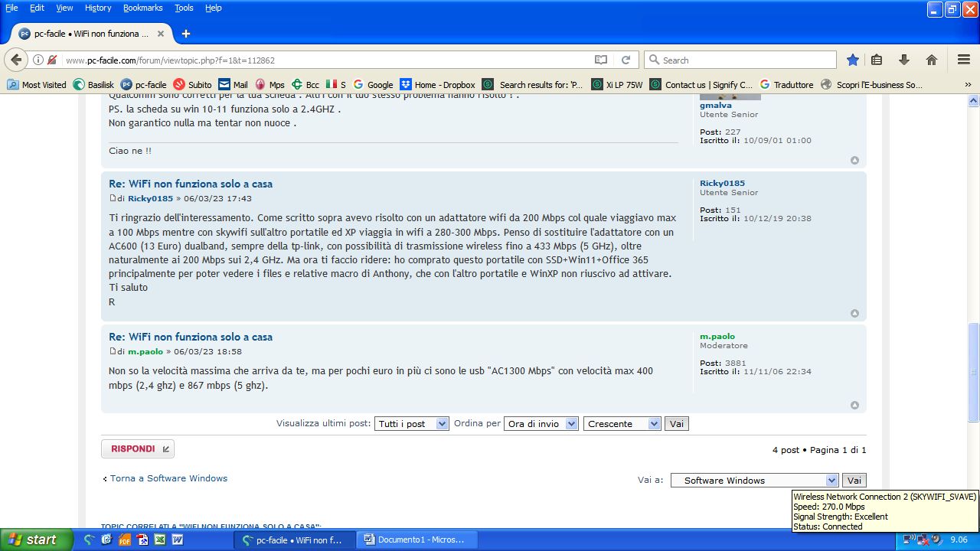The width and height of the screenshot is (980, 551).
Task: Follow the Torna a Software Windows link
Action: [x=168, y=478]
